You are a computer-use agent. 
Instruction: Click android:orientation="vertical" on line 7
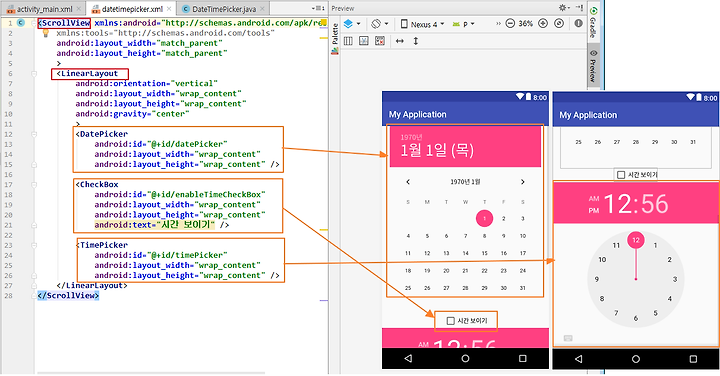[x=146, y=84]
